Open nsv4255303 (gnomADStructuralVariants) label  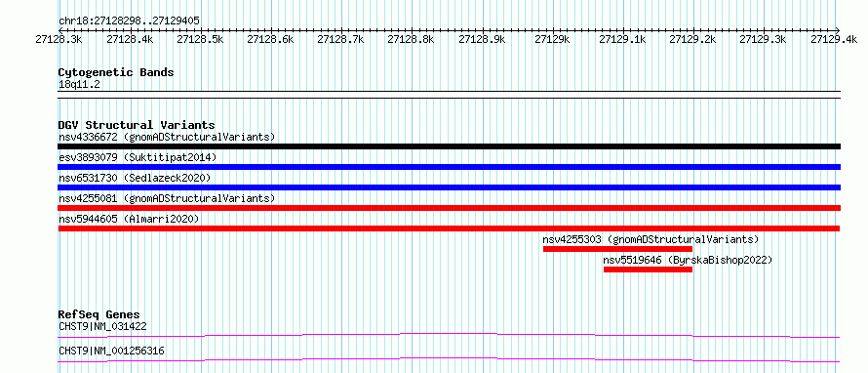(651, 239)
